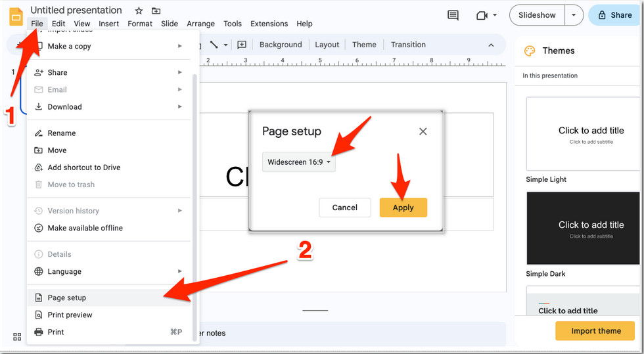
Task: Select the Simple Dark theme thumbnail
Action: (x=584, y=229)
